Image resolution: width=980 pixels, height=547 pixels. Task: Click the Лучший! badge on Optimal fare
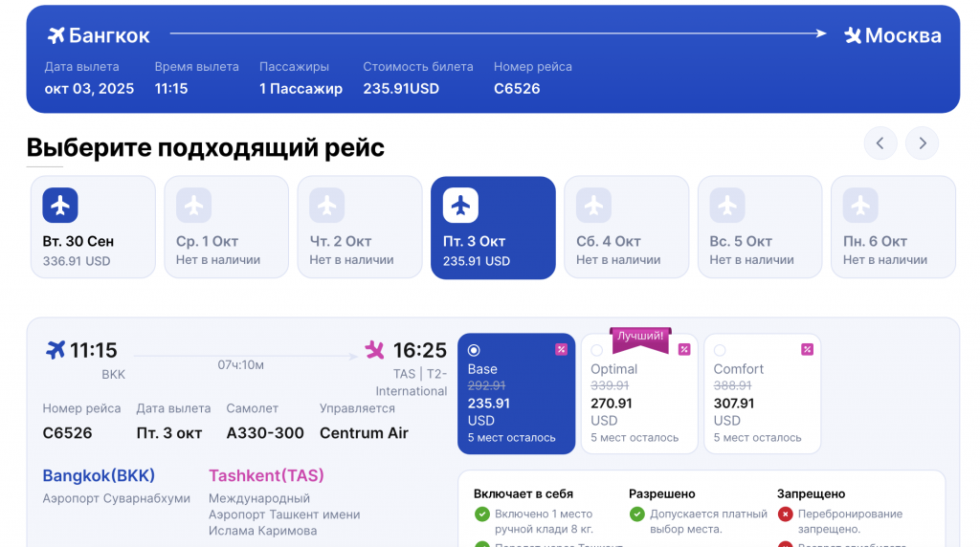tap(640, 338)
